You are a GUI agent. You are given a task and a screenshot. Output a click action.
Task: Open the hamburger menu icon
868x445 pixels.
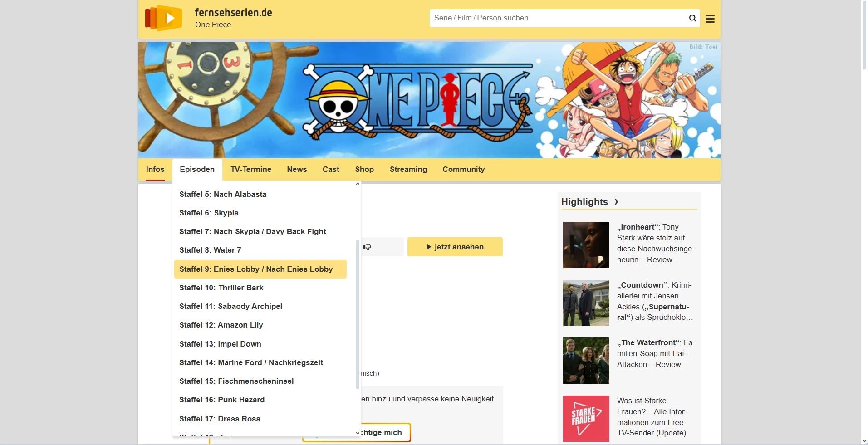coord(710,19)
